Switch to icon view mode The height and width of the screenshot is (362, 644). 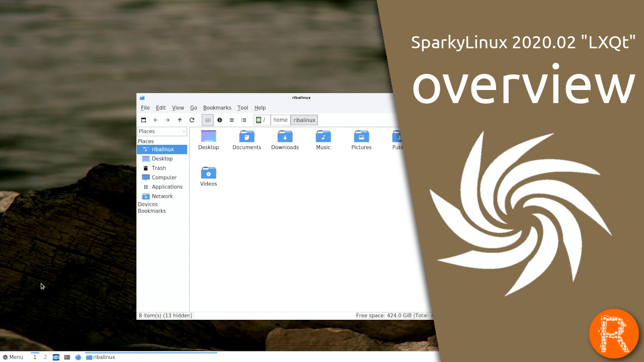pos(208,120)
